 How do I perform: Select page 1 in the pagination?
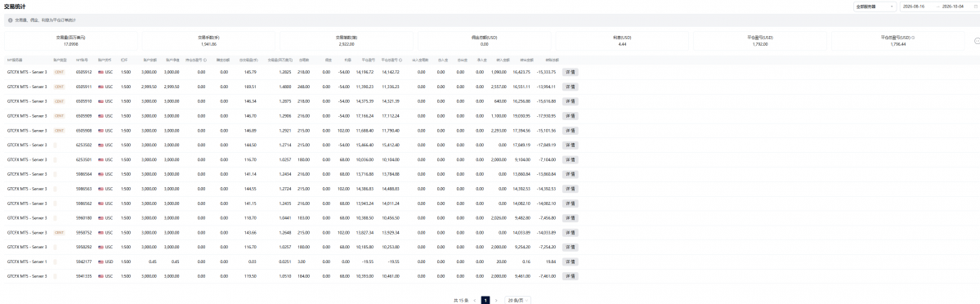pos(486,300)
